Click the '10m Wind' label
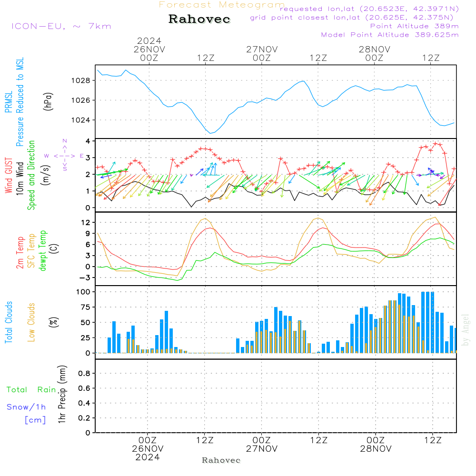This screenshot has height=476, width=476. coord(20,178)
